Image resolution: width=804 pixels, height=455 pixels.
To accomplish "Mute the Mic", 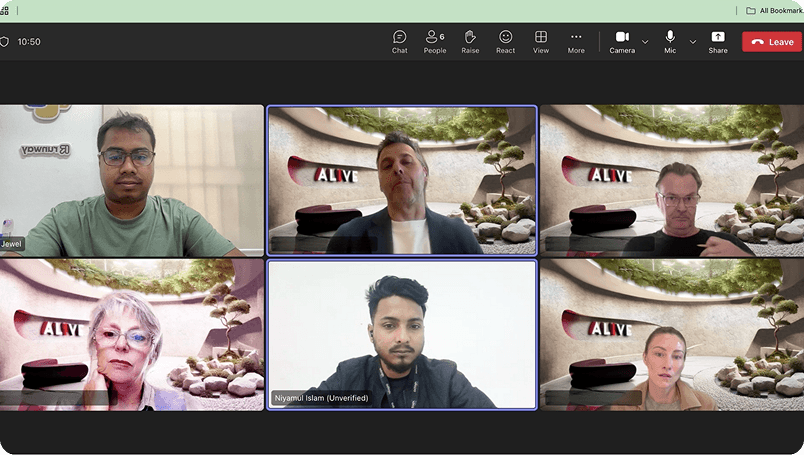I will pos(670,41).
